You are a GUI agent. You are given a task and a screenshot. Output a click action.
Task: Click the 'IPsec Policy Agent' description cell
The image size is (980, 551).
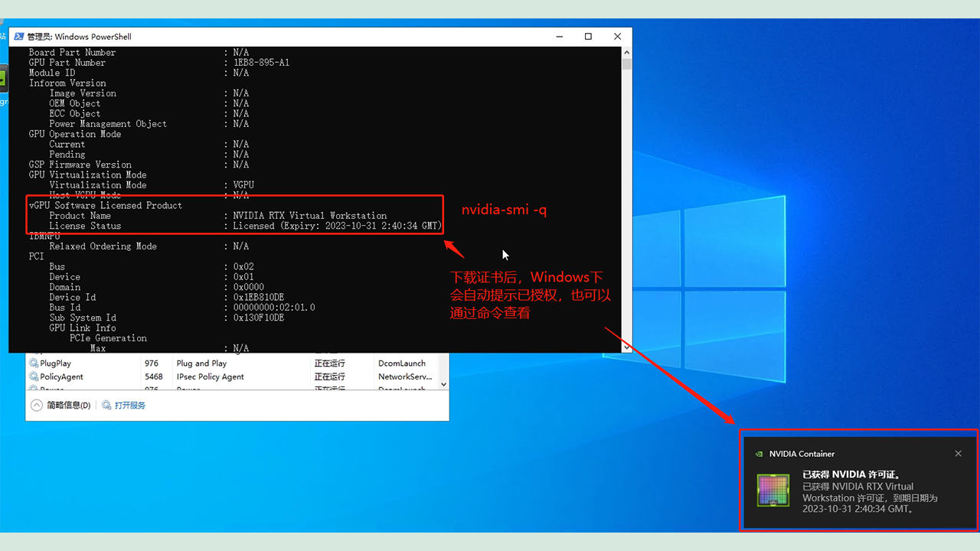click(x=210, y=377)
